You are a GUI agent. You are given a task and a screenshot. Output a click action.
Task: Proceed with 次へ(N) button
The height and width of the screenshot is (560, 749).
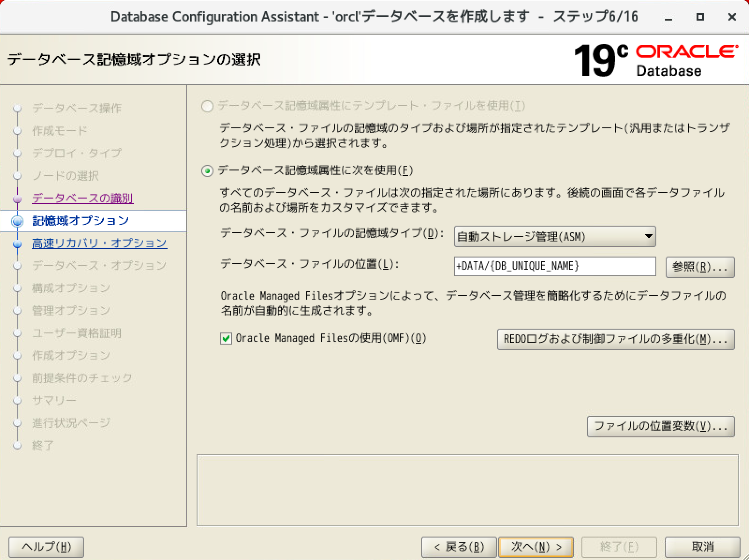pos(536,547)
